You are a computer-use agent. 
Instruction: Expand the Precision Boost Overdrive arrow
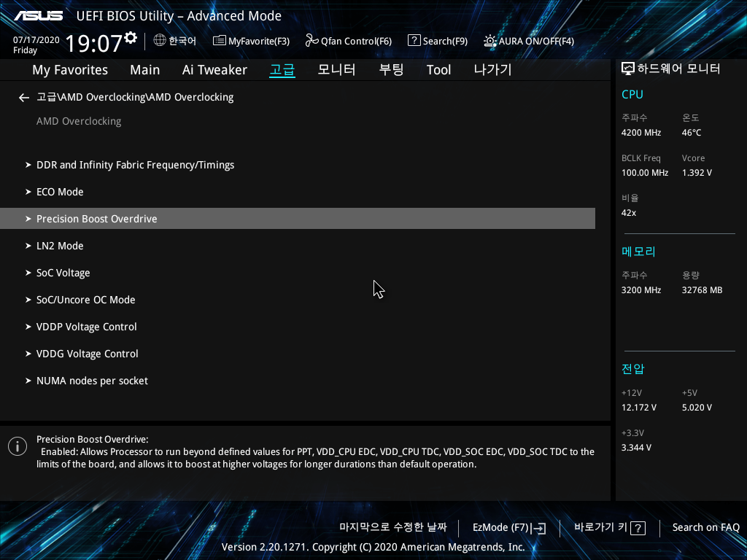click(28, 219)
